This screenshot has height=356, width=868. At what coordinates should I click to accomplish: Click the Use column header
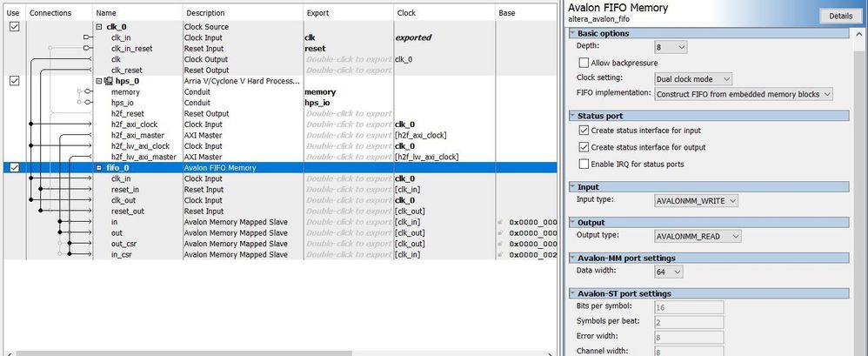tap(14, 13)
